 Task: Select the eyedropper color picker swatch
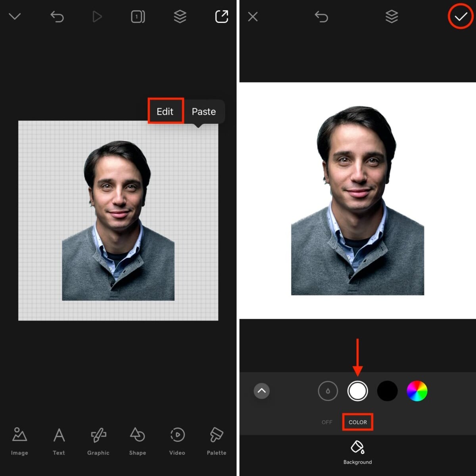(x=328, y=391)
